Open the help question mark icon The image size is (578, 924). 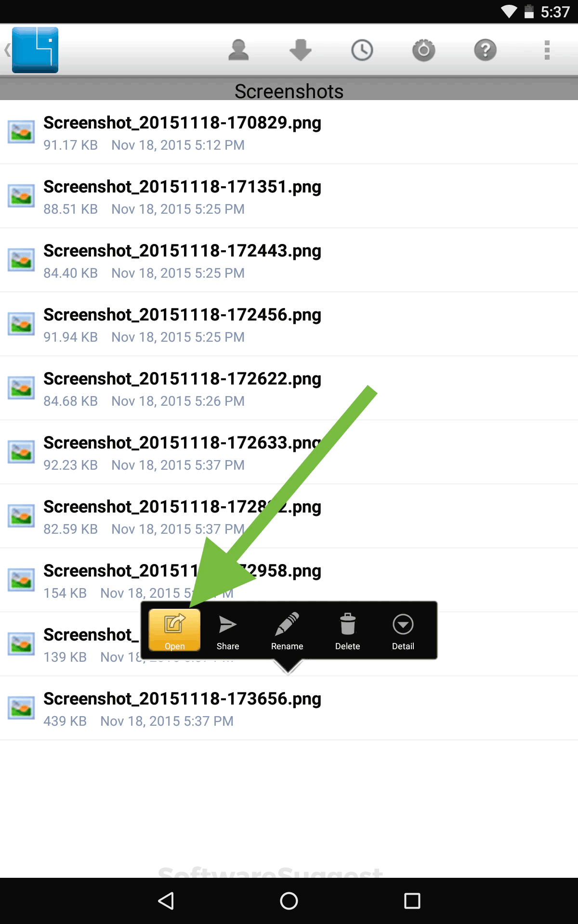tap(485, 50)
